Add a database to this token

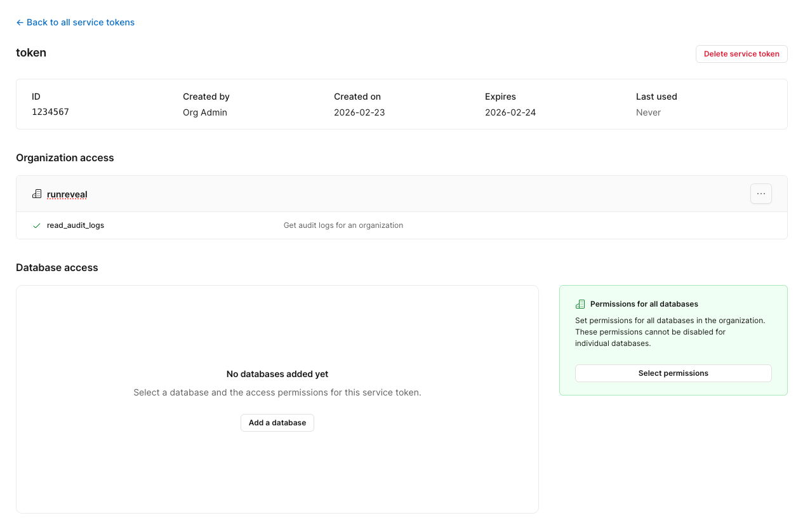tap(277, 423)
